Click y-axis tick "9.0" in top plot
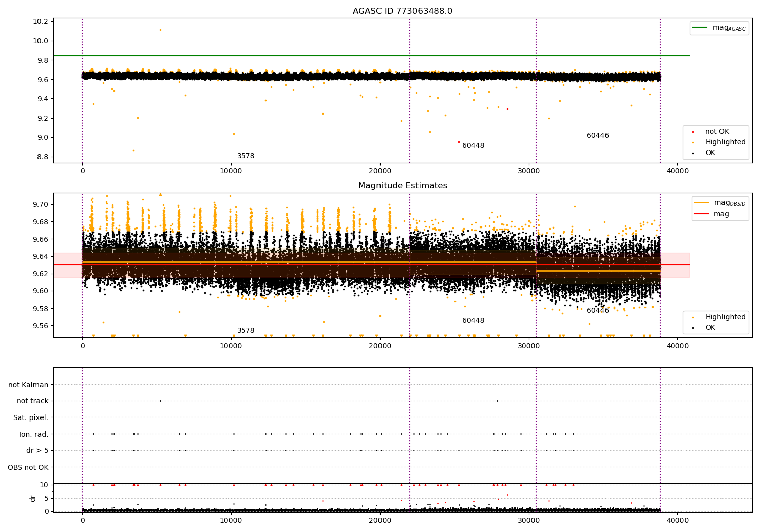The height and width of the screenshot is (532, 760). tap(43, 137)
